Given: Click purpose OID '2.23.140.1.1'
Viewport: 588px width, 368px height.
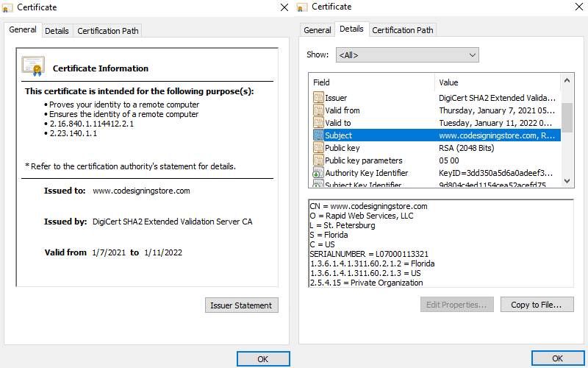Looking at the screenshot, I should 73,133.
